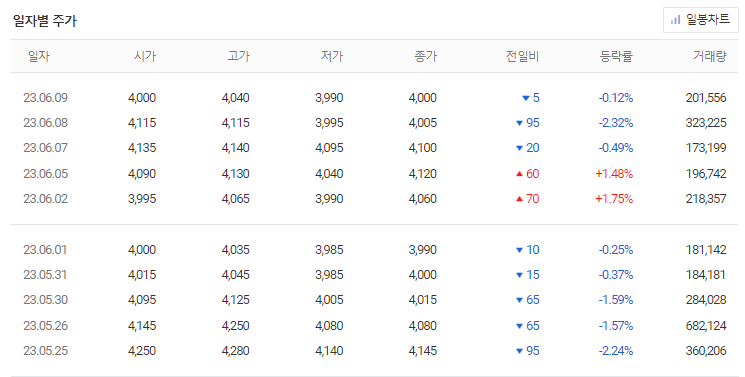The width and height of the screenshot is (745, 377).
Task: Click the -0.12% change rate
Action: tap(616, 98)
